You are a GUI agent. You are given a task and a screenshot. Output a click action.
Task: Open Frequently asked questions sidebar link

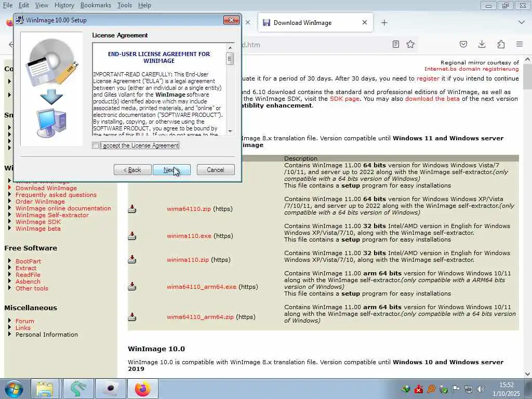(x=56, y=195)
